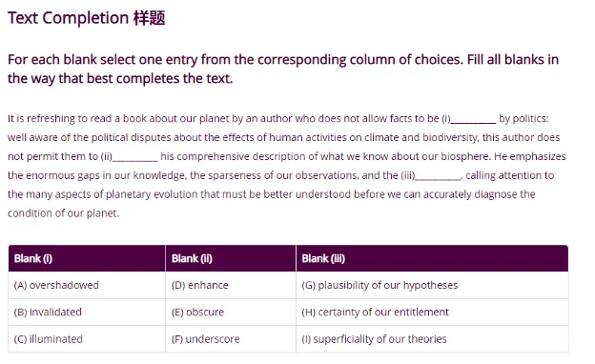Click the blank (iii) underline in passage
The height and width of the screenshot is (364, 595).
pyautogui.click(x=438, y=177)
